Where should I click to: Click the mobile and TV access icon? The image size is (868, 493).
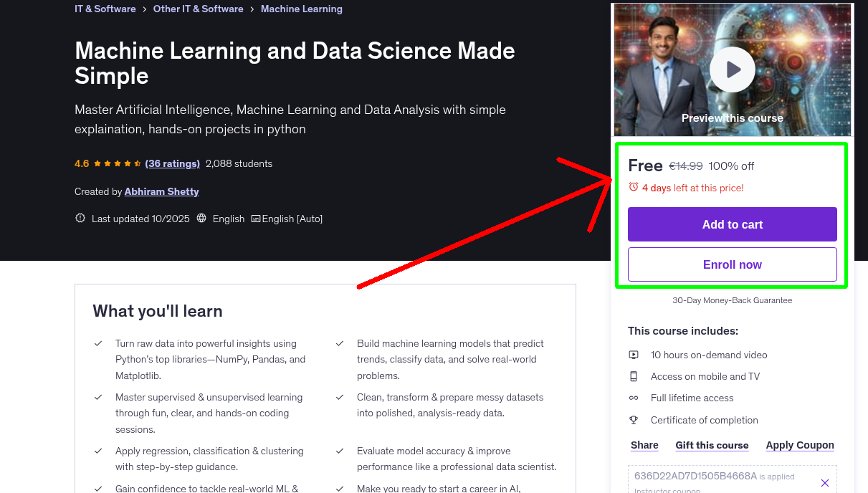[x=634, y=376]
